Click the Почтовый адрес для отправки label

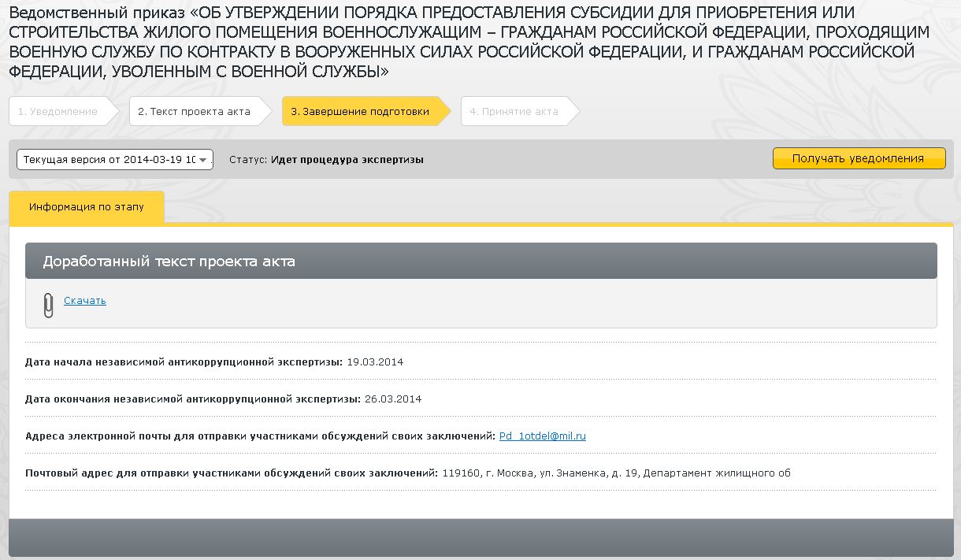click(x=231, y=473)
